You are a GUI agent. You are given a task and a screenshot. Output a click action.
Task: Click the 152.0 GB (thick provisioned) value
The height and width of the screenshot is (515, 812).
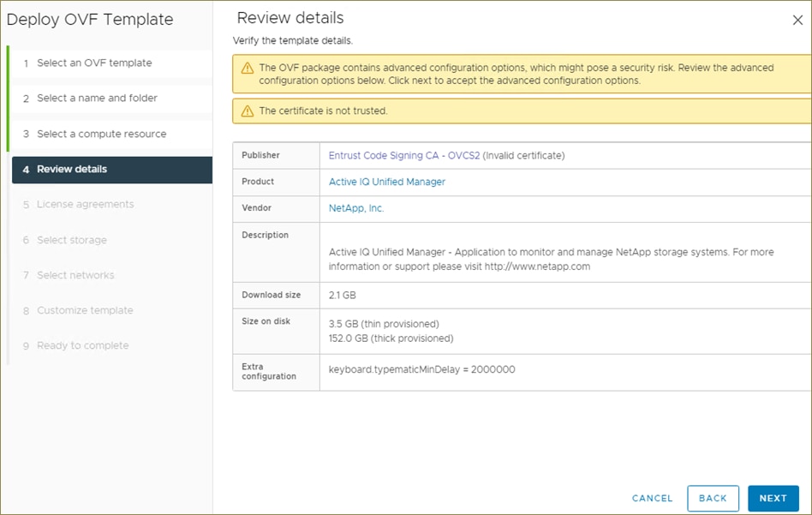pos(391,338)
